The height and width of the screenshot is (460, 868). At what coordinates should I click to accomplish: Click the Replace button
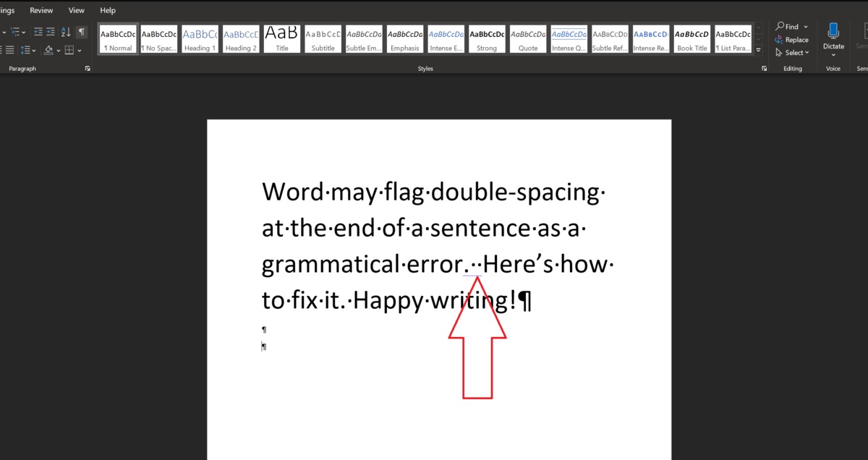791,40
